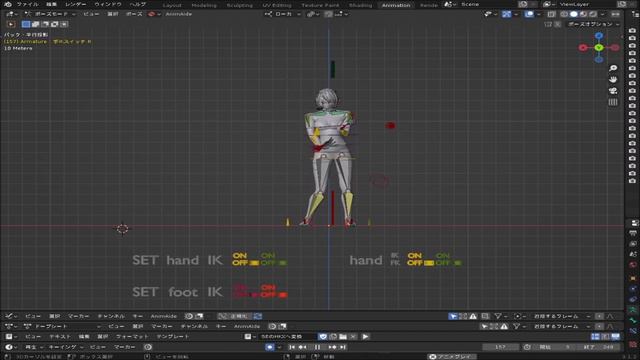Switch to the Shading workspace tab
Screen dimensions: 640x360
360,5
